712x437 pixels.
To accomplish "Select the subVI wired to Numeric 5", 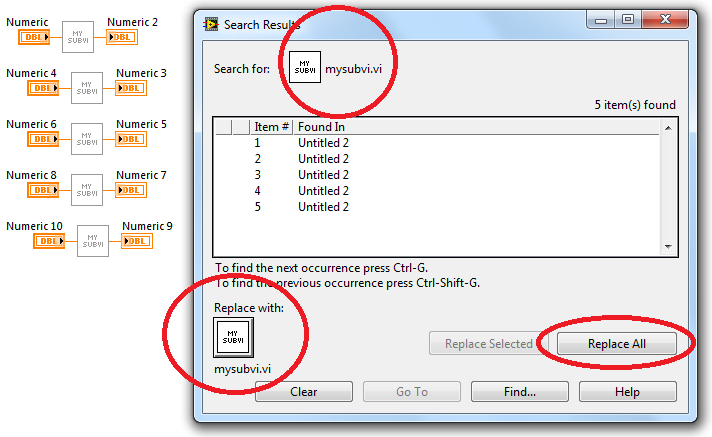I will 87,139.
